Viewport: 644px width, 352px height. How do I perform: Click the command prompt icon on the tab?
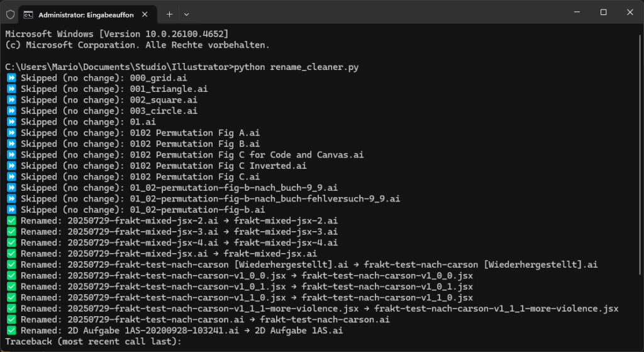click(28, 15)
